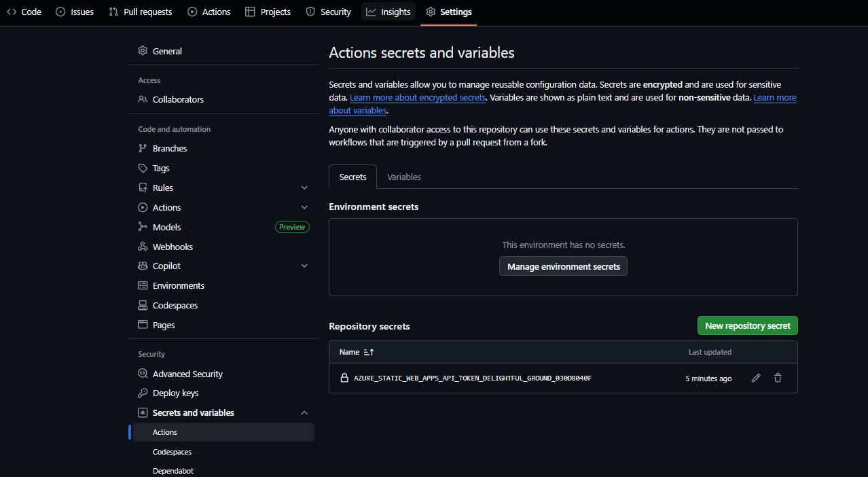Click the Name column header text
The width and height of the screenshot is (868, 477).
point(349,352)
